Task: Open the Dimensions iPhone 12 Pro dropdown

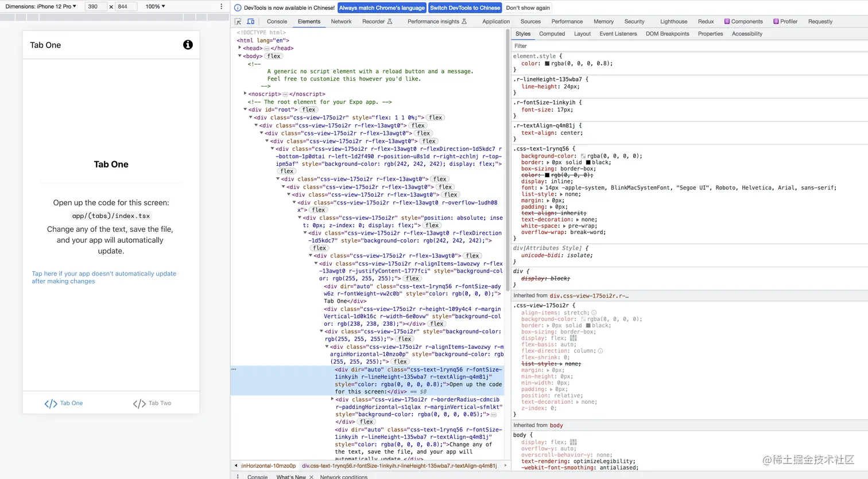Action: point(41,6)
